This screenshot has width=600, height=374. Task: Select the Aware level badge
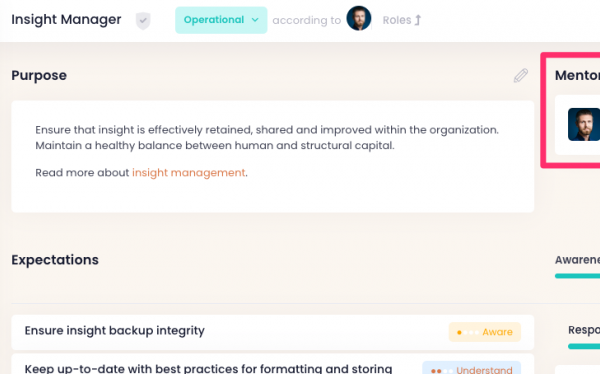485,332
